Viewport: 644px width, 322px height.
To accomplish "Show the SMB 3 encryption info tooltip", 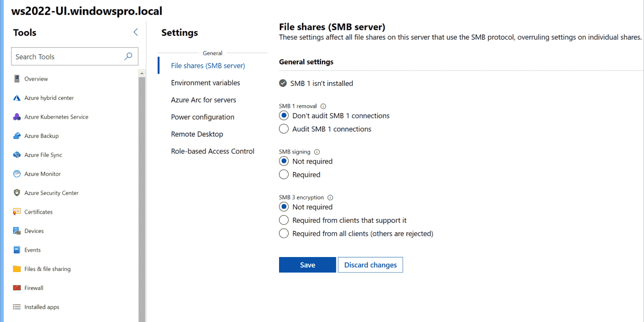I will click(331, 197).
